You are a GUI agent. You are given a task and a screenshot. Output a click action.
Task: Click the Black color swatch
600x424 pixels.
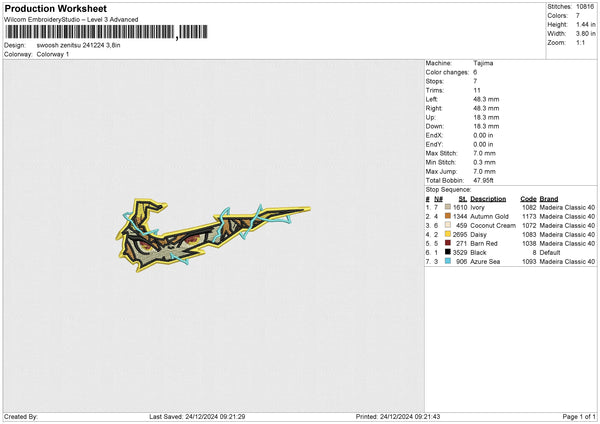tap(448, 252)
